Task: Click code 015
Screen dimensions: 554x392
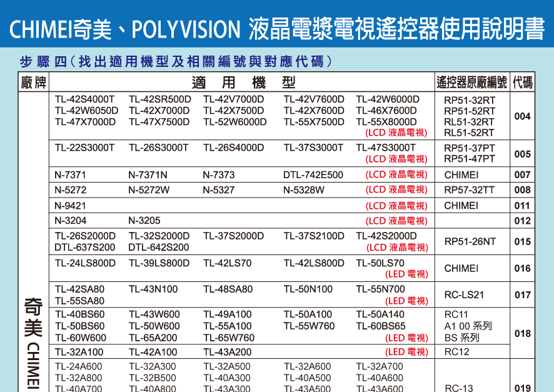Action: click(522, 241)
